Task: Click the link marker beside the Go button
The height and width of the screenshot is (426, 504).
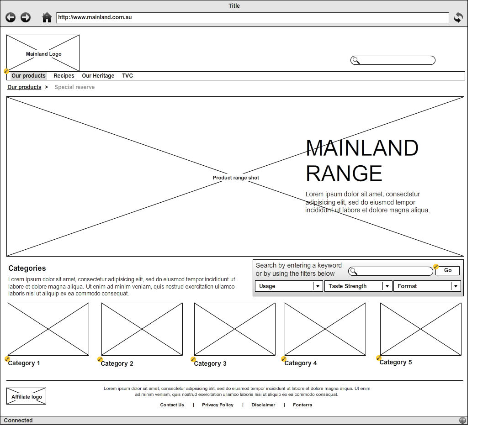Action: 436,267
